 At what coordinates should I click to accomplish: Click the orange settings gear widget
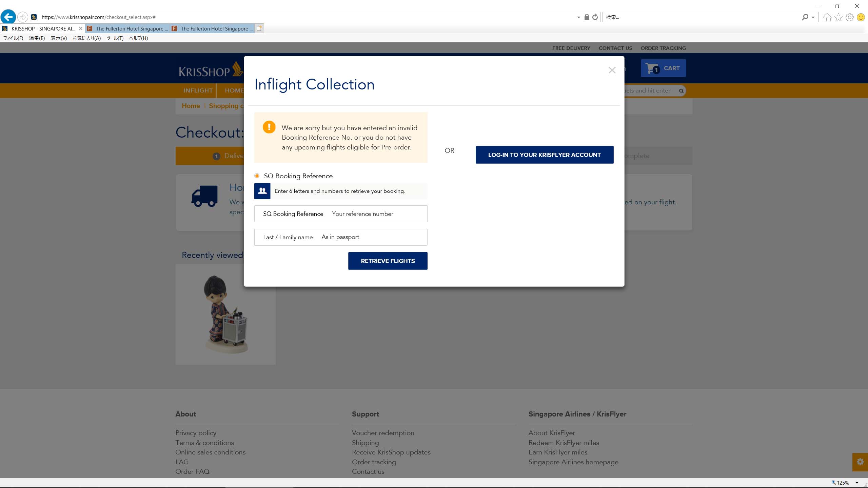(860, 462)
